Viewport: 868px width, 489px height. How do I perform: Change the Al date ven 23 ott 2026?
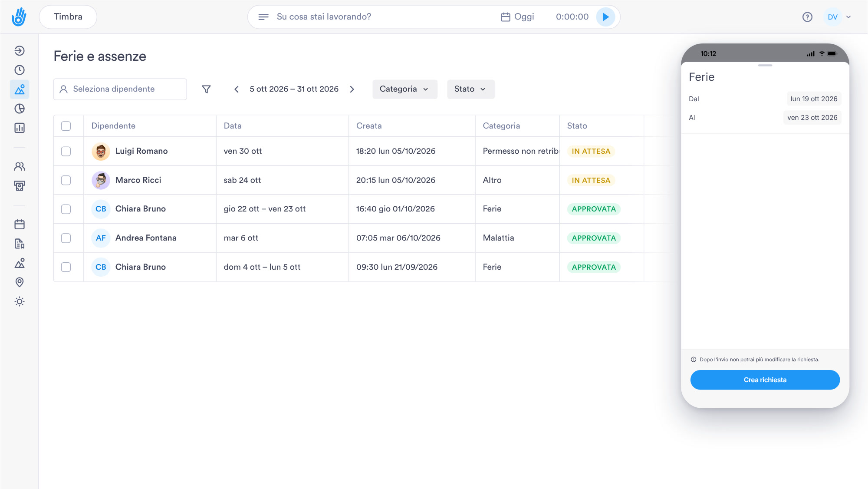coord(812,117)
